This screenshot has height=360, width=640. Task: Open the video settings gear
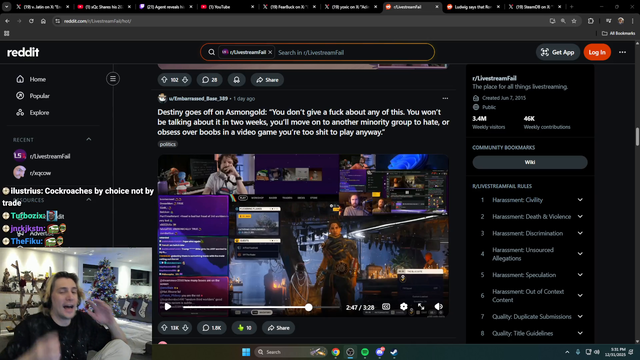[x=403, y=307]
